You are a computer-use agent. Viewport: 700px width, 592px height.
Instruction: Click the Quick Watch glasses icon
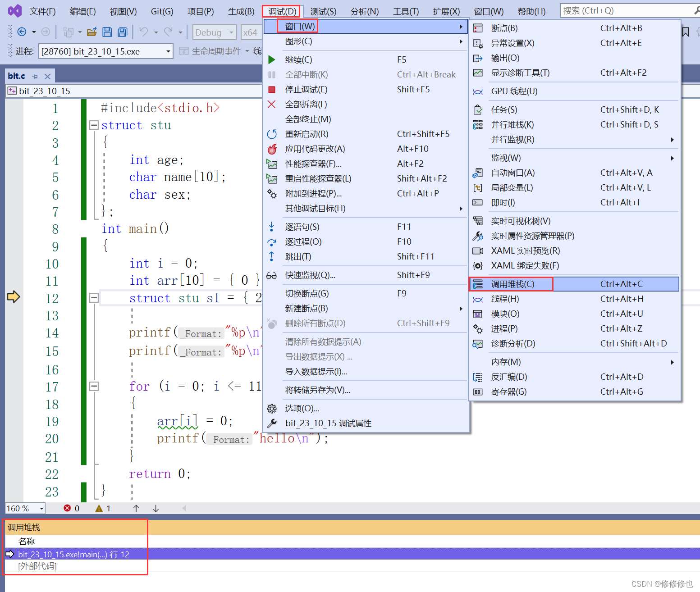272,275
